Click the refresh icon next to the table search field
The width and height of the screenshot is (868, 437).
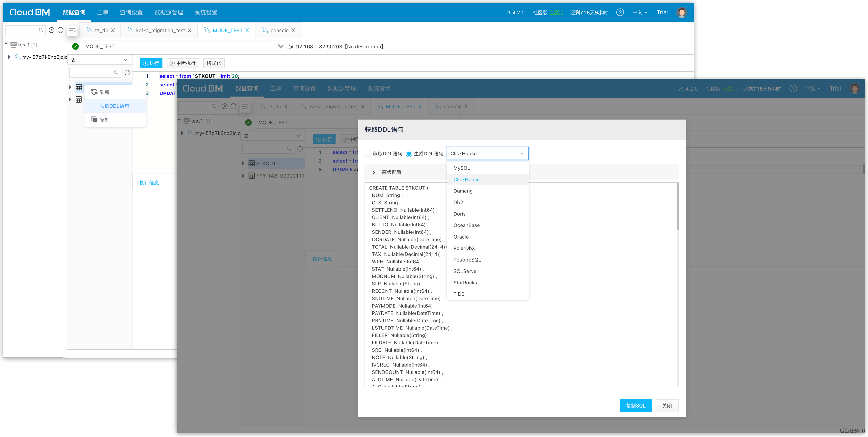click(127, 73)
